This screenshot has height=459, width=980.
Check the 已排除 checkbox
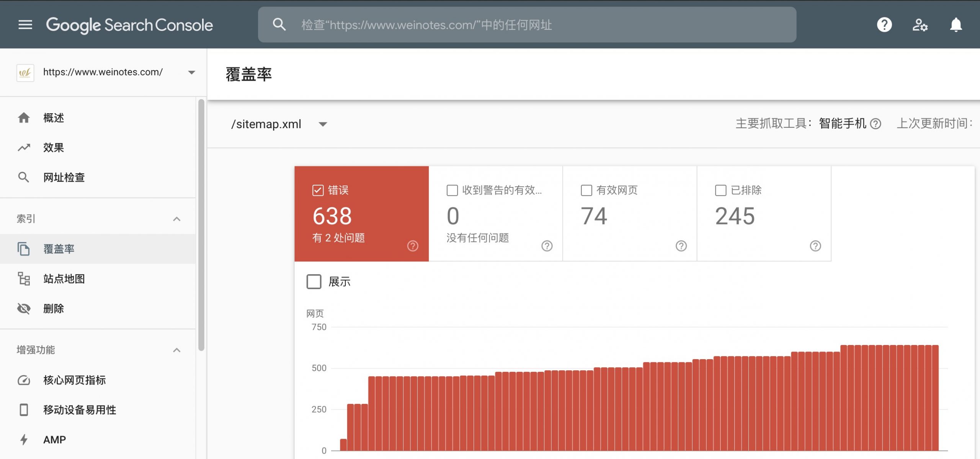(721, 190)
